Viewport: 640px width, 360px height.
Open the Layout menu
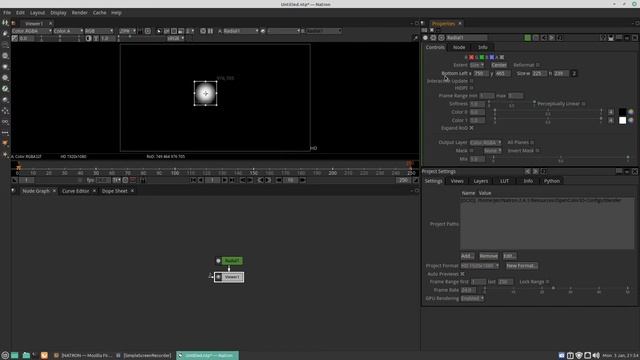[x=37, y=13]
